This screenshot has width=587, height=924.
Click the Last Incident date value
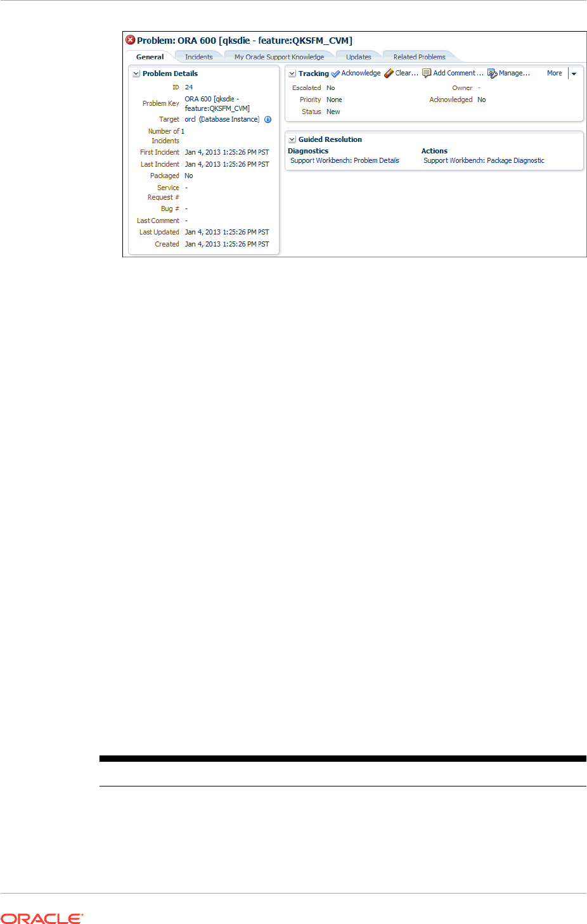tap(227, 164)
